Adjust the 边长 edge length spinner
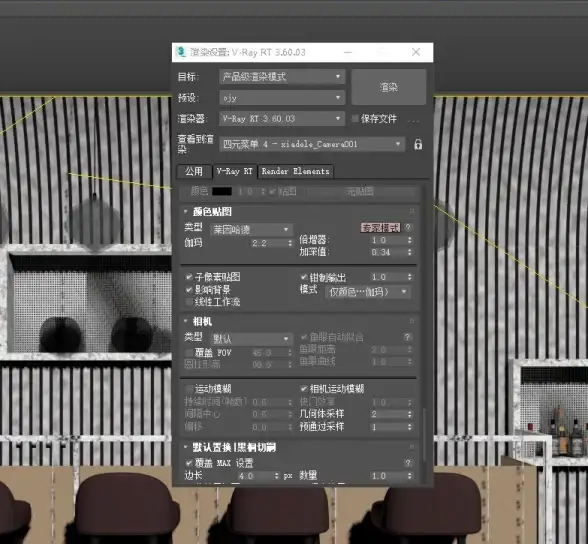The height and width of the screenshot is (544, 588). coord(277,476)
